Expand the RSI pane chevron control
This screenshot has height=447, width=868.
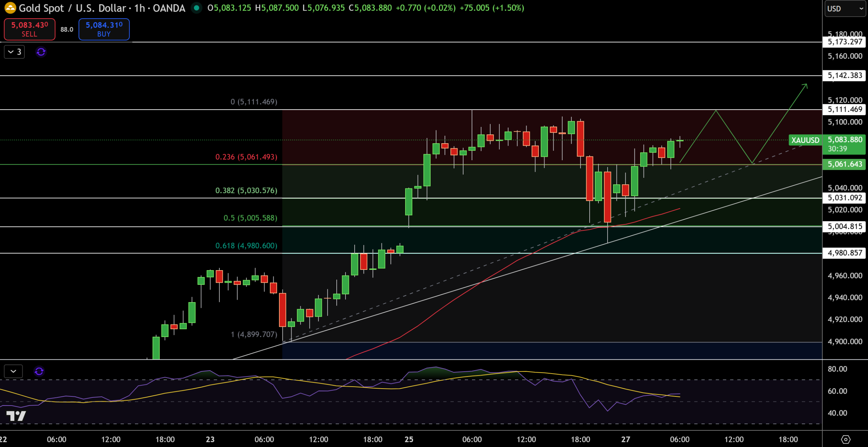pos(13,371)
